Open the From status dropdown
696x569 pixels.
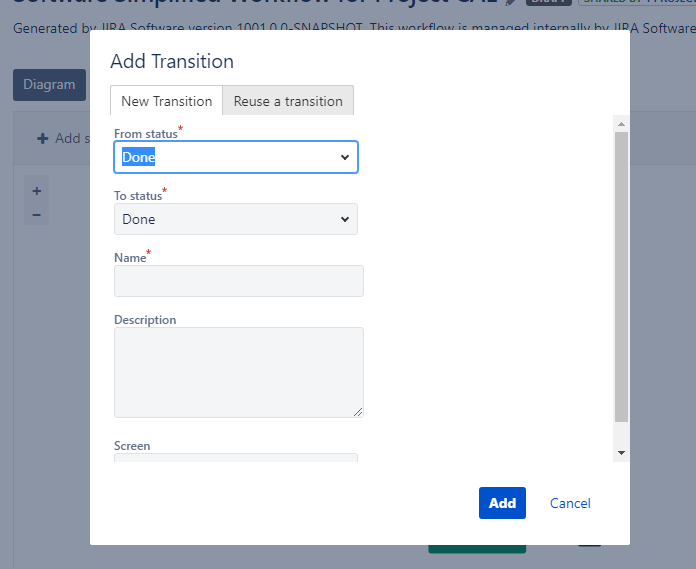tap(236, 157)
